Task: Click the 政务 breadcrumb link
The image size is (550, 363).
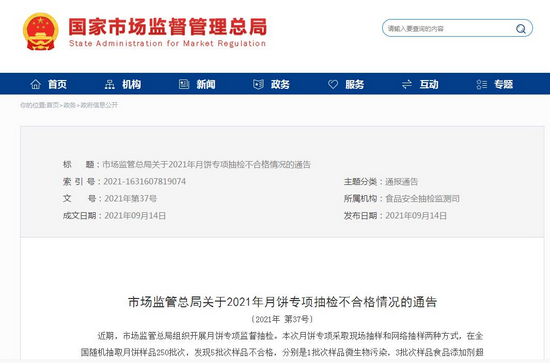Action: pos(69,105)
